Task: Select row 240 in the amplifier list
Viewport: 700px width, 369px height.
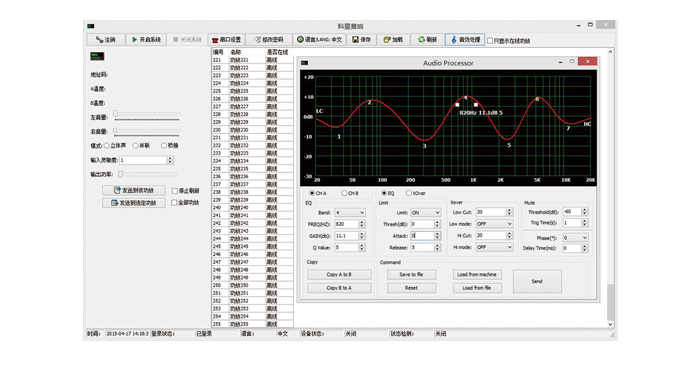Action: click(252, 207)
